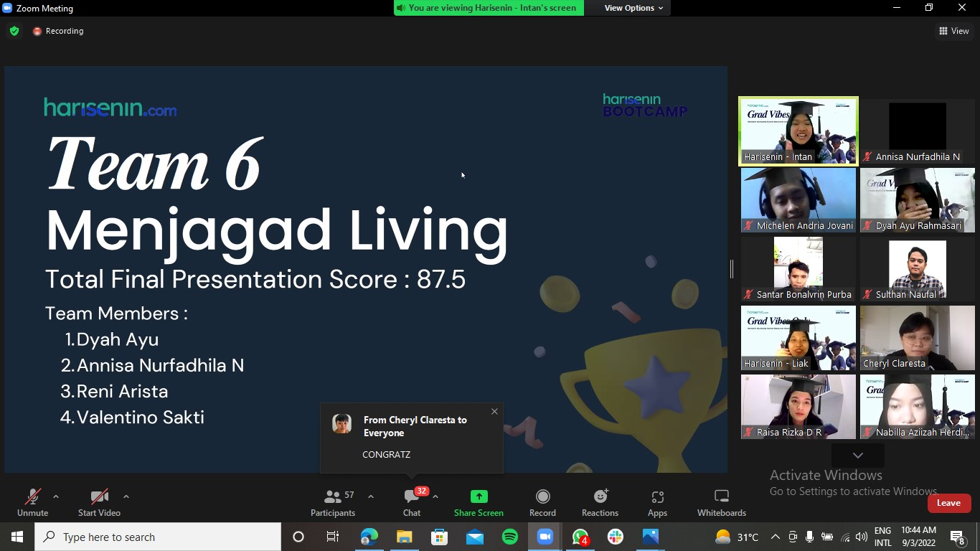The width and height of the screenshot is (980, 551).
Task: Open WhatsApp from taskbar
Action: point(580,537)
